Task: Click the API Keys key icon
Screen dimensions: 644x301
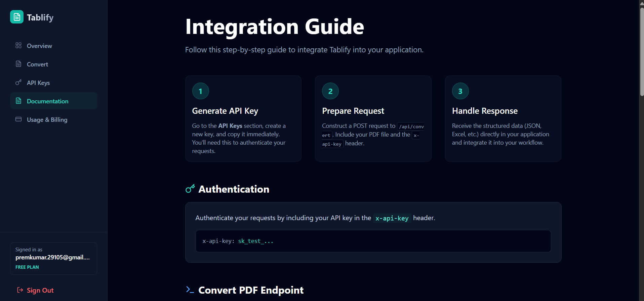Action: point(18,82)
